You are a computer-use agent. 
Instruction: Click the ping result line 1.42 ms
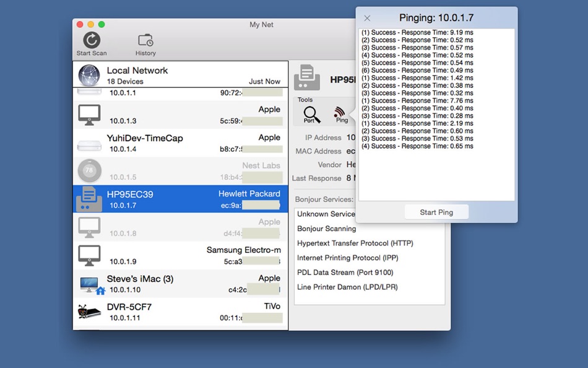pyautogui.click(x=417, y=78)
